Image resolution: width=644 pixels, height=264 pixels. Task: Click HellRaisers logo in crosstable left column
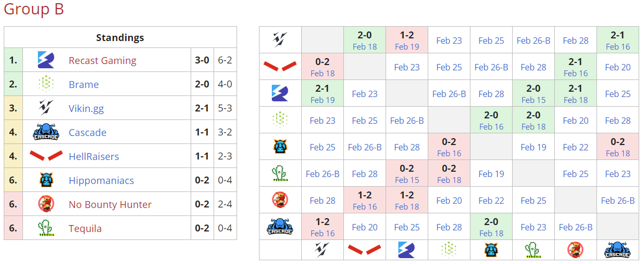tap(280, 67)
